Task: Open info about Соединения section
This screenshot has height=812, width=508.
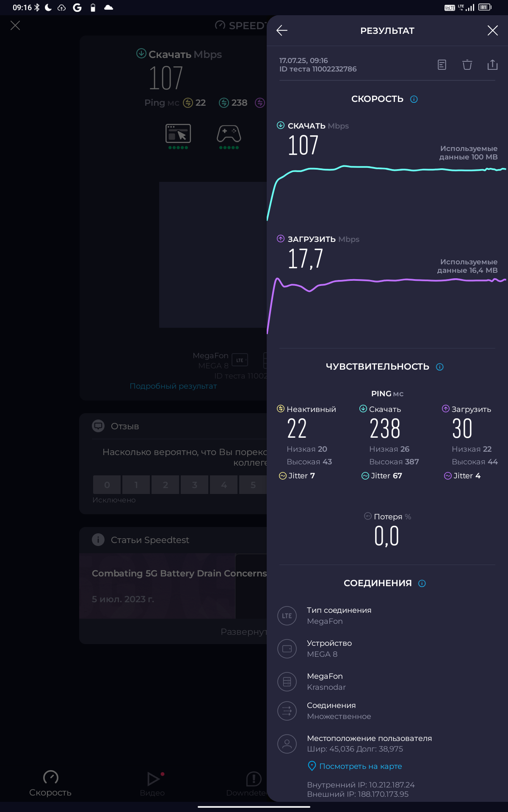Action: 422,583
